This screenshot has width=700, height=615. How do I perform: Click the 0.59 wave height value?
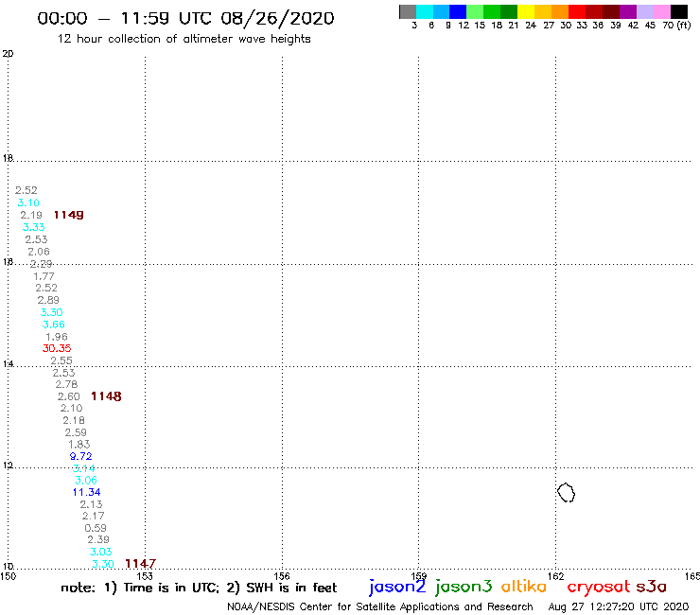(96, 528)
